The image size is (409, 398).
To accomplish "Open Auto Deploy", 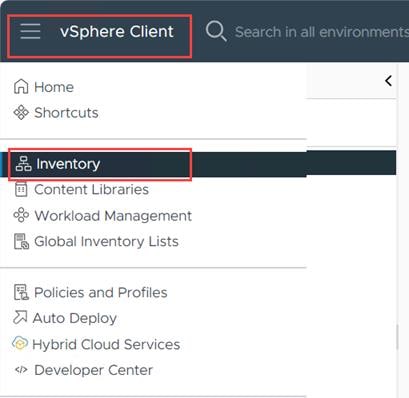I will pos(75,318).
